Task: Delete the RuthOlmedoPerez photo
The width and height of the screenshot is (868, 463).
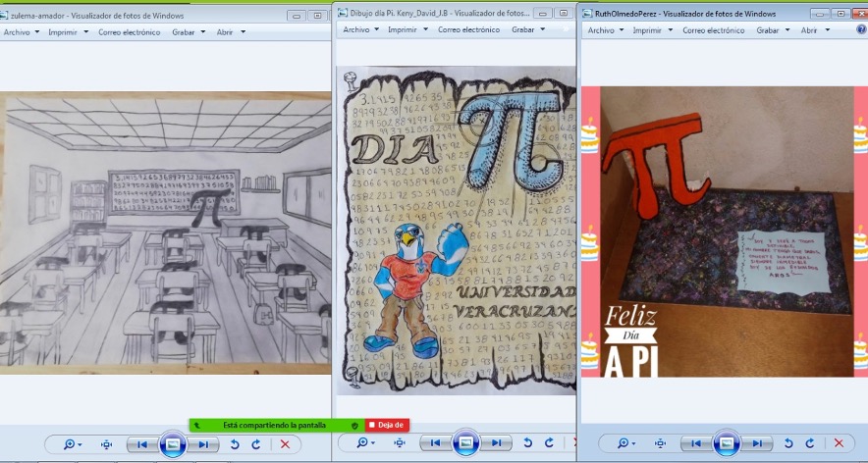Action: [x=839, y=444]
